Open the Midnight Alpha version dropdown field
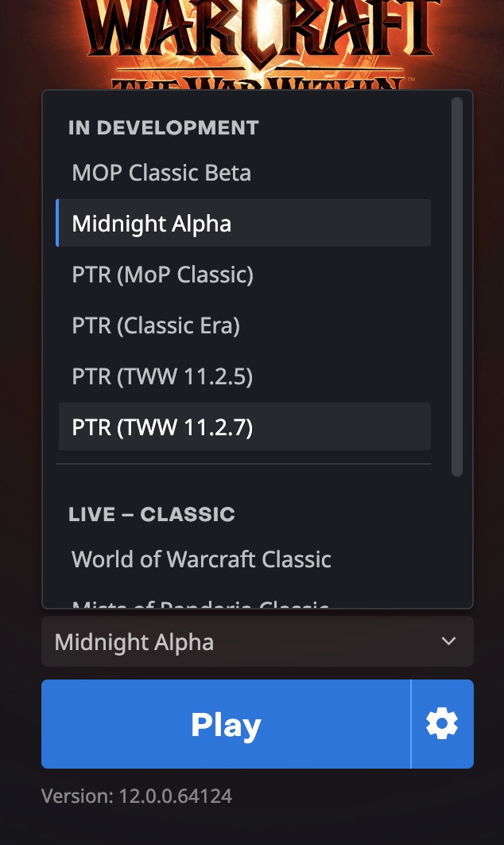The image size is (504, 845). click(238, 641)
